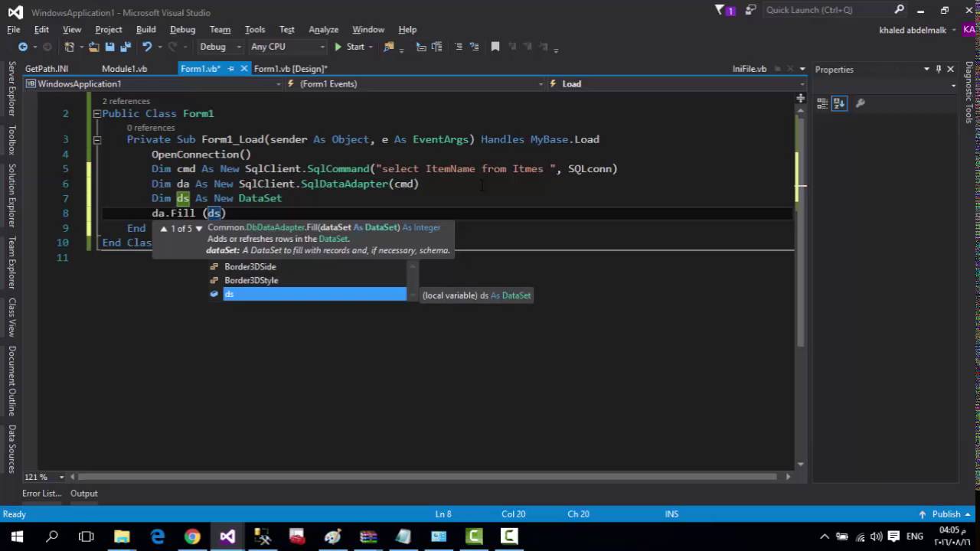
Task: Open the document tab list dropdown arrow
Action: (x=802, y=69)
